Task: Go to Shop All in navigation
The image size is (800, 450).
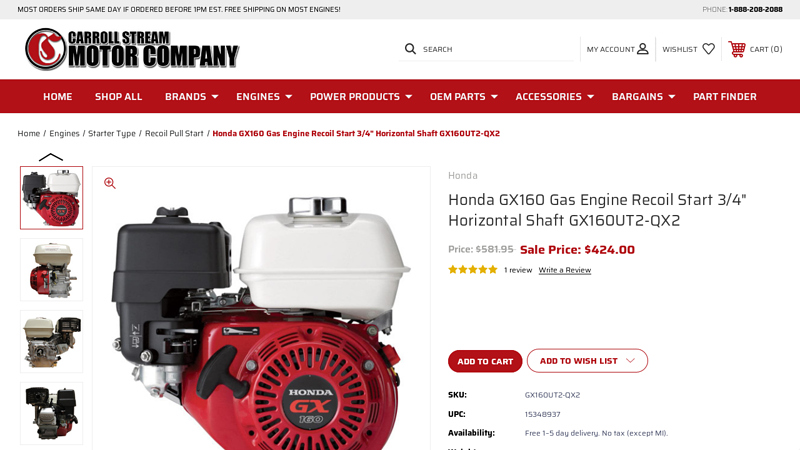Action: [x=118, y=96]
